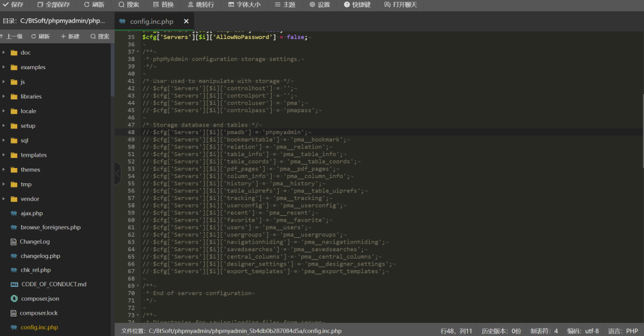
Task: Click 新建 to create a new item
Action: click(70, 36)
